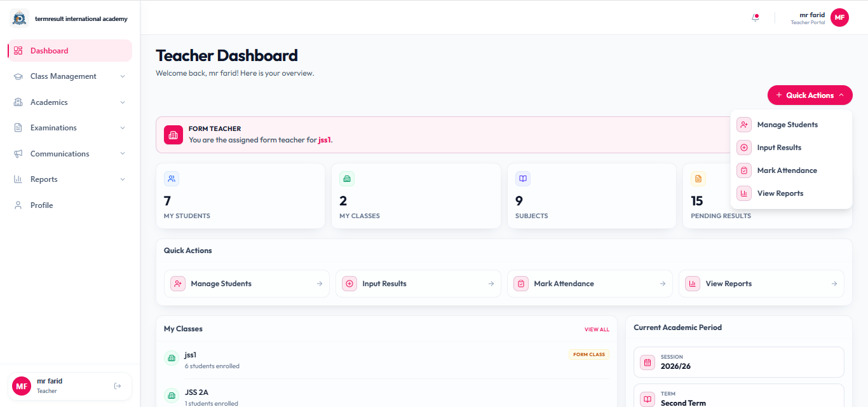Click the Subjects stat card showing 9
The width and height of the screenshot is (868, 407).
click(592, 196)
